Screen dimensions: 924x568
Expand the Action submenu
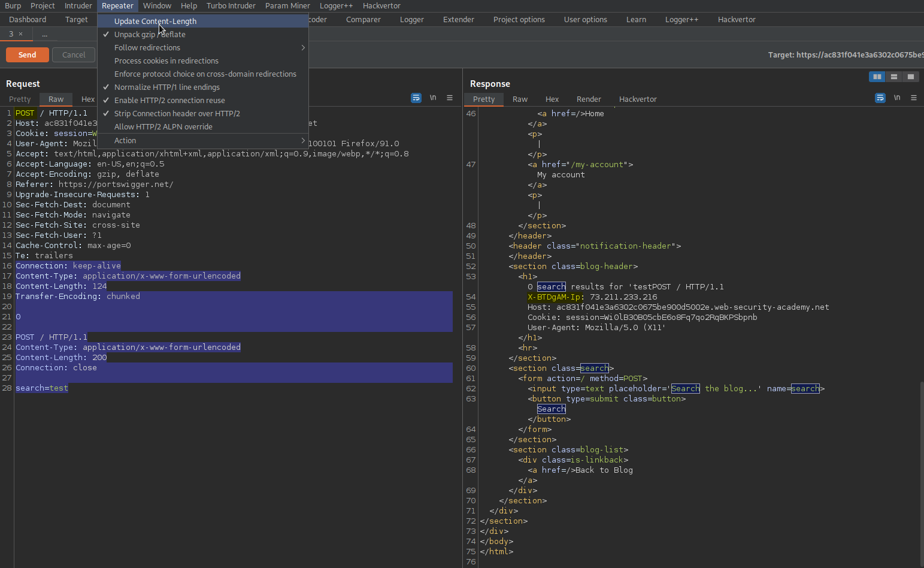[203, 140]
